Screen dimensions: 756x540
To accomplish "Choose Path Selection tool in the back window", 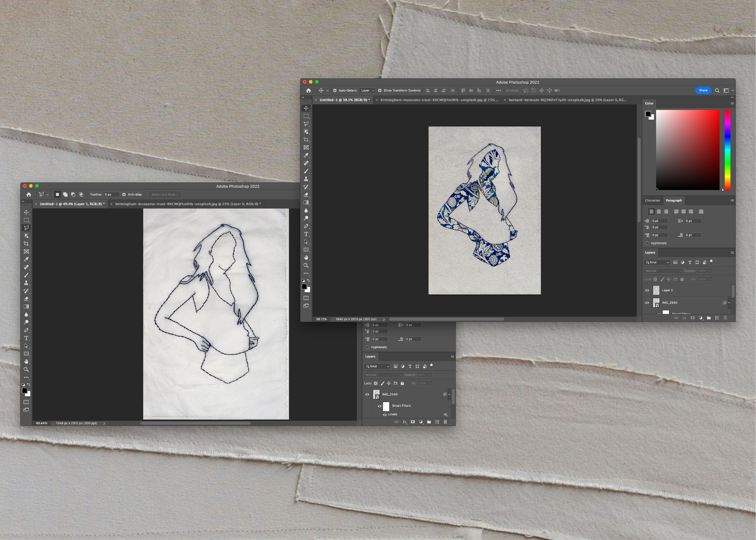I will point(26,346).
